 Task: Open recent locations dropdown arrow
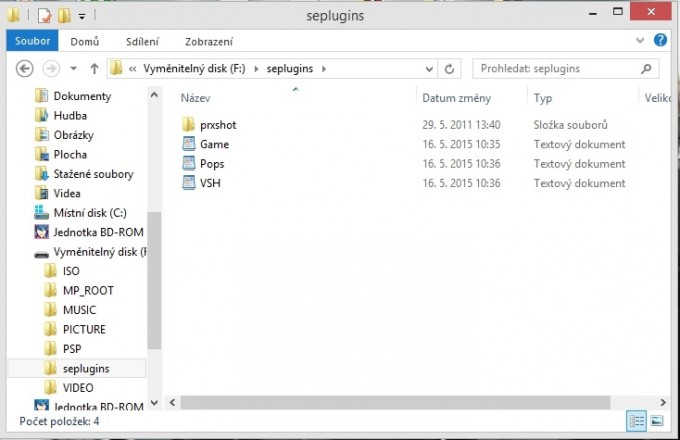click(x=74, y=68)
